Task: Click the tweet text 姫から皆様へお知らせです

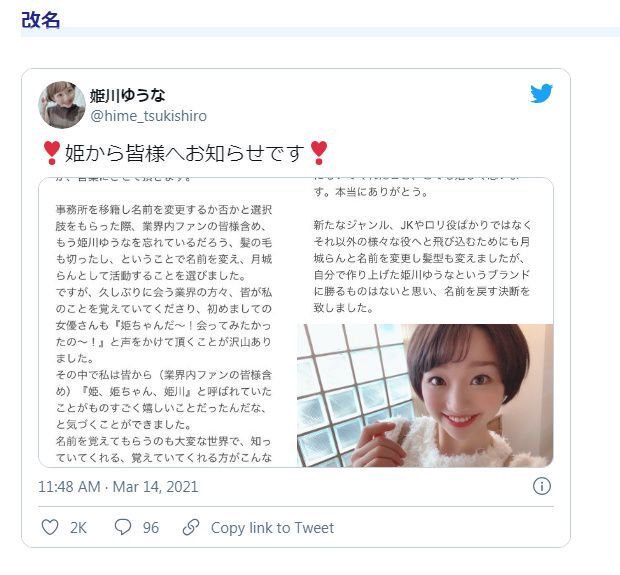Action: [x=185, y=153]
